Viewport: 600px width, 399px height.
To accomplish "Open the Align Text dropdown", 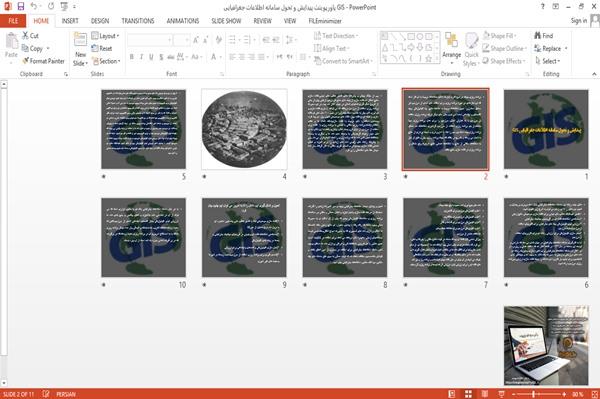I will pos(331,48).
